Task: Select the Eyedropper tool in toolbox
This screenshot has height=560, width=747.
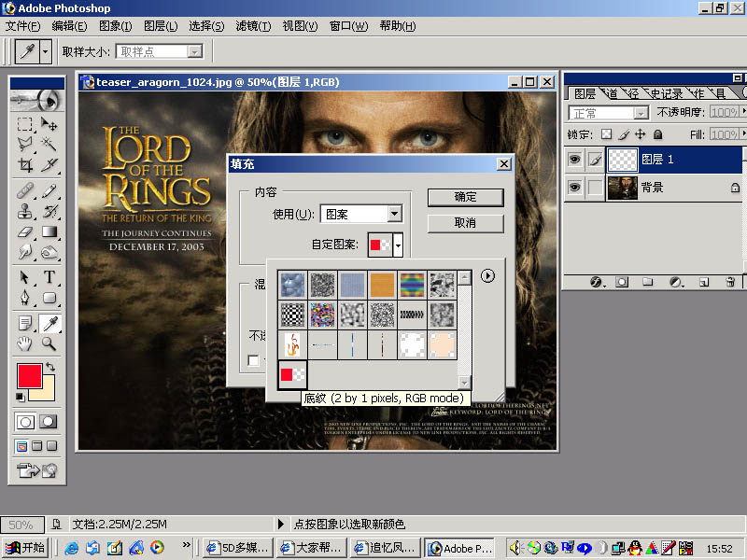Action: (49, 323)
